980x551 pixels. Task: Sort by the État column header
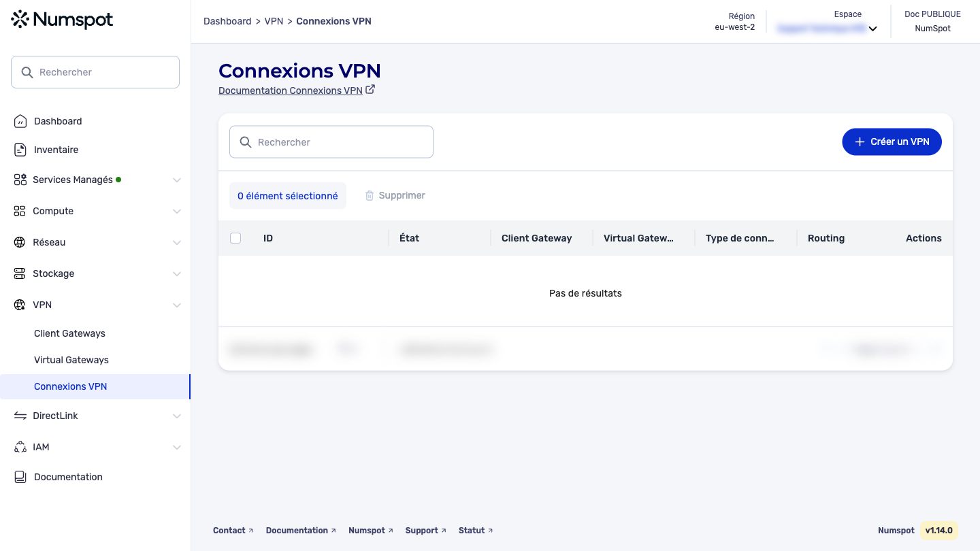(409, 238)
